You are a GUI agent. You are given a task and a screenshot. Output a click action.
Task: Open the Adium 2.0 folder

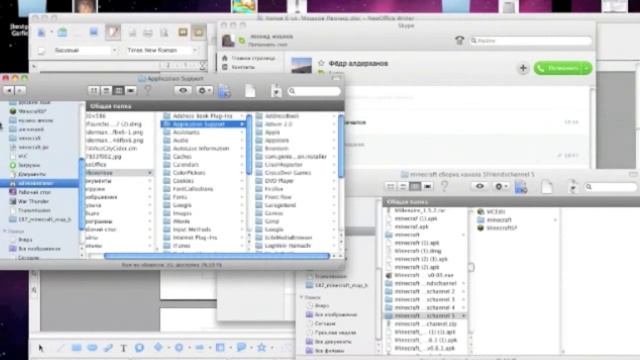point(278,124)
